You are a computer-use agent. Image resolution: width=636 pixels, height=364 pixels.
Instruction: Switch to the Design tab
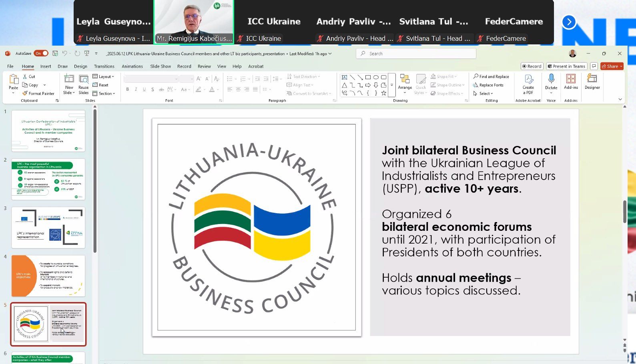click(80, 66)
